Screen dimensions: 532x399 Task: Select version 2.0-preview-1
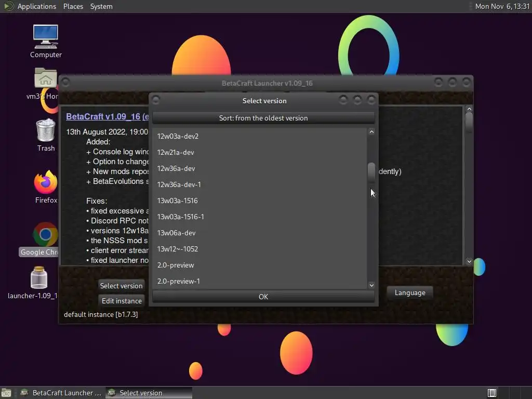260,281
